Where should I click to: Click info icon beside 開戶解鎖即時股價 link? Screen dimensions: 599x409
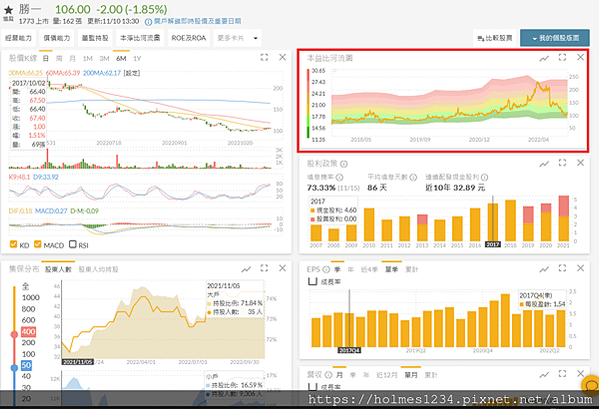pos(149,22)
